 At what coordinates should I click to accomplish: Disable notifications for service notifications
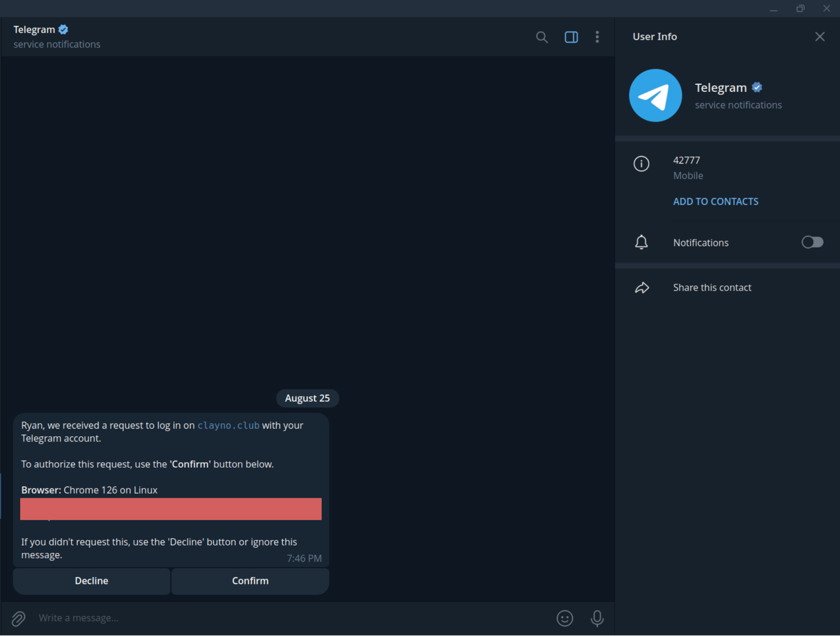[813, 242]
